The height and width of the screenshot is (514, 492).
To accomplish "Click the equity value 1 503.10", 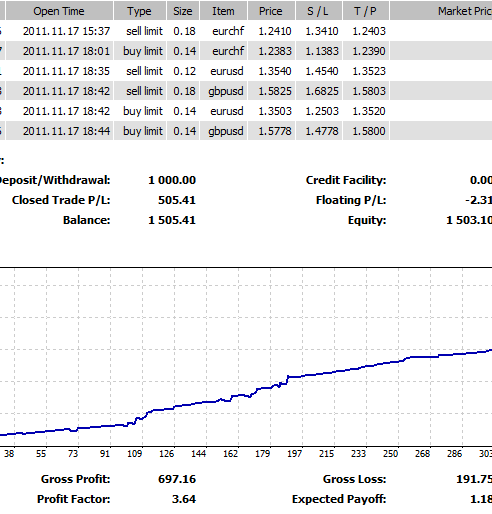I will 469,220.
